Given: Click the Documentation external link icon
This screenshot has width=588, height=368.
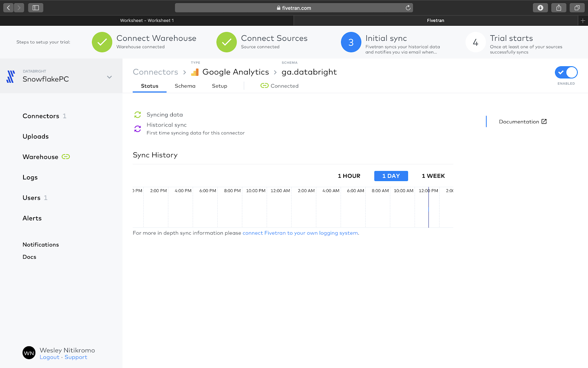Looking at the screenshot, I should pos(544,121).
